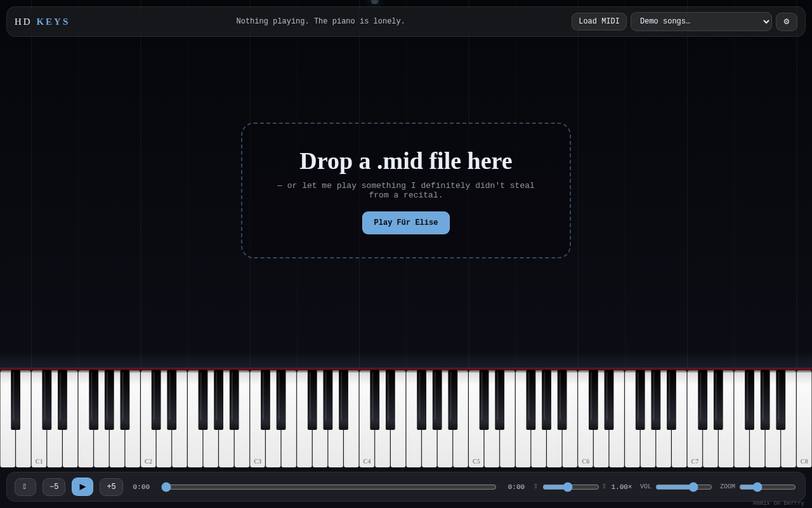Viewport: 812px width, 508px height.
Task: Click the subtitle mentioning "steal from a recital"
Action: pyautogui.click(x=406, y=190)
